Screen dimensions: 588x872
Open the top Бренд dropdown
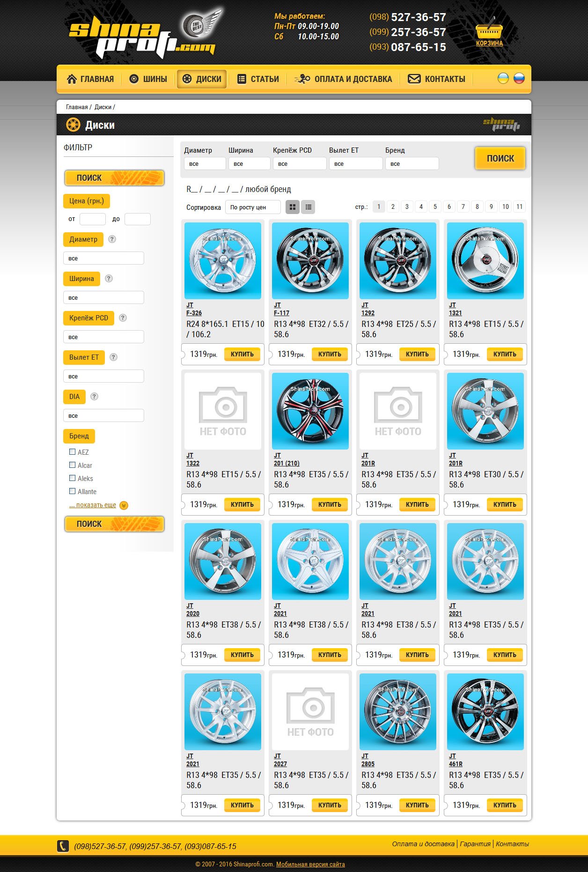pos(412,164)
